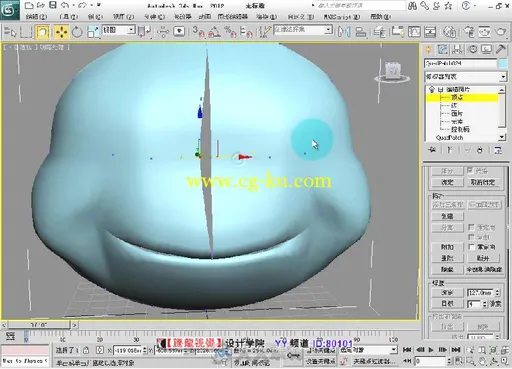Screen dimensions: 512x369
Task: Open the reference coordinate system dropdown 视图
Action: click(118, 30)
